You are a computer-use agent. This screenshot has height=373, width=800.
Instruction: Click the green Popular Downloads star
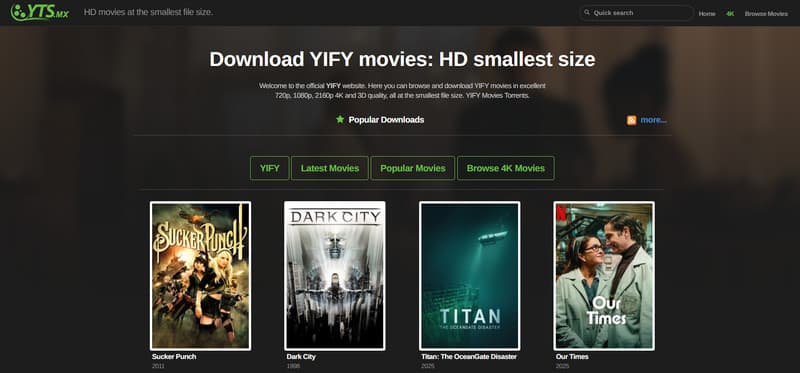[x=340, y=119]
